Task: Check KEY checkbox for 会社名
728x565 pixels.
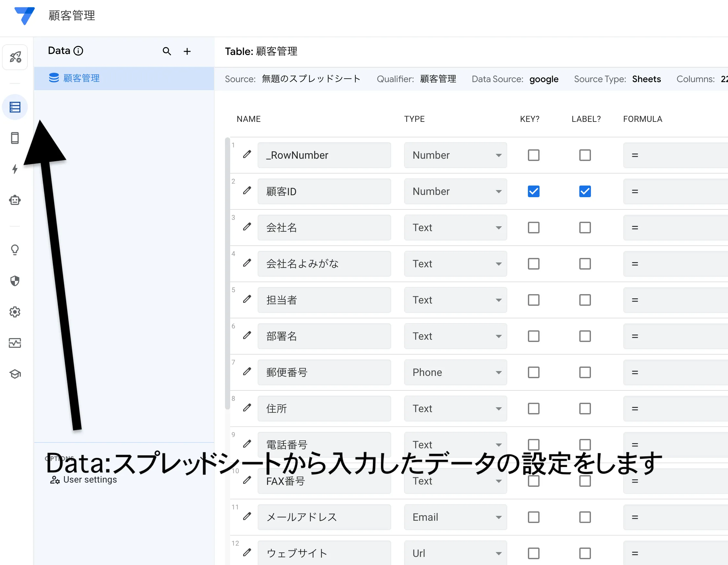Action: click(x=534, y=228)
